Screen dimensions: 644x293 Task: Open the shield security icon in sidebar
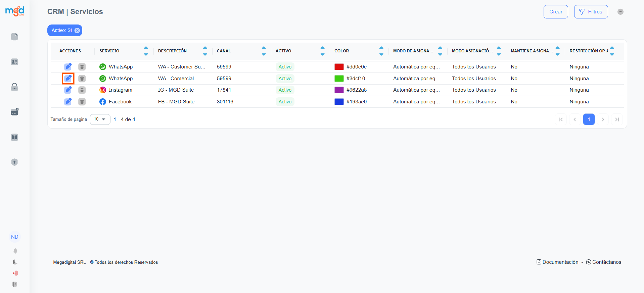(x=14, y=162)
